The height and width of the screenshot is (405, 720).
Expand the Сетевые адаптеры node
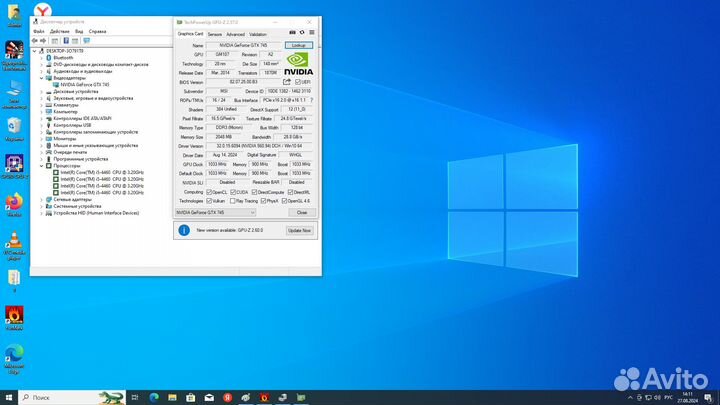41,200
